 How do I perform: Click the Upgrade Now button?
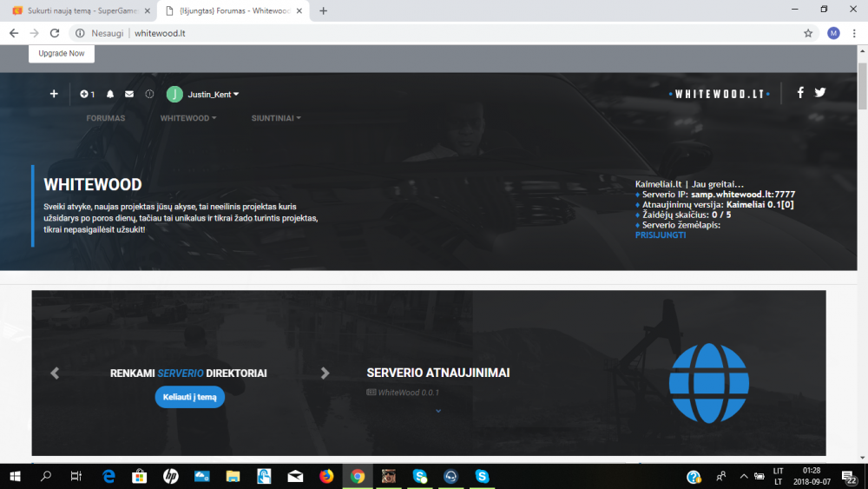62,53
